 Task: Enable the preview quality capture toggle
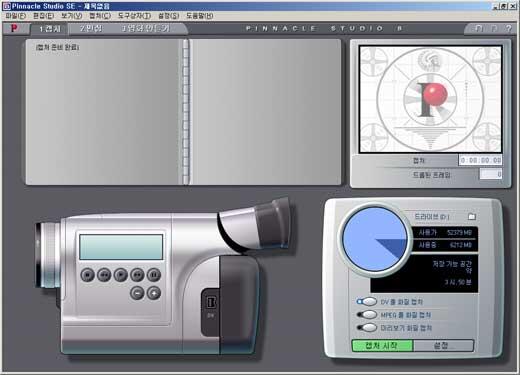[x=367, y=328]
